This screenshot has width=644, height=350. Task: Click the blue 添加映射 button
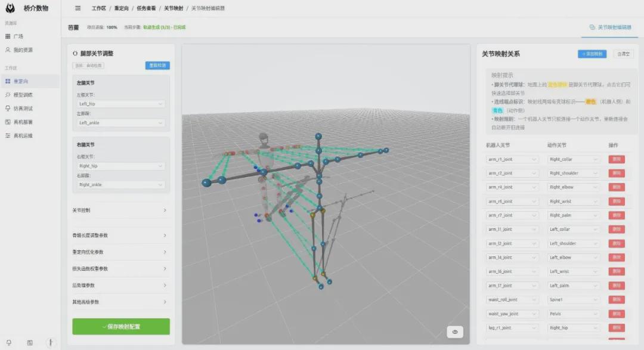click(x=592, y=54)
